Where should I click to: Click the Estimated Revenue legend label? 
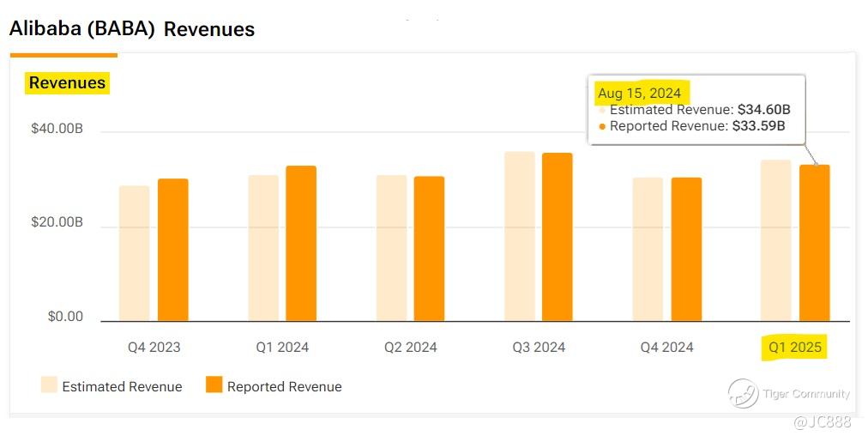122,386
